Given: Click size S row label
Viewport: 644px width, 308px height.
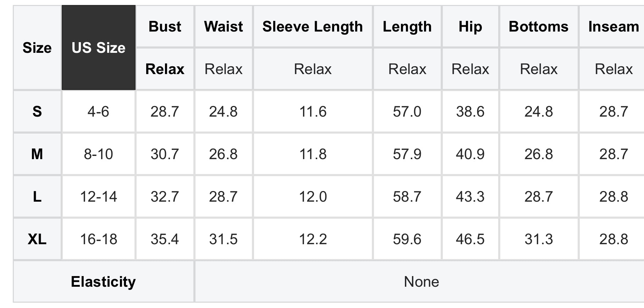Looking at the screenshot, I should [x=37, y=112].
